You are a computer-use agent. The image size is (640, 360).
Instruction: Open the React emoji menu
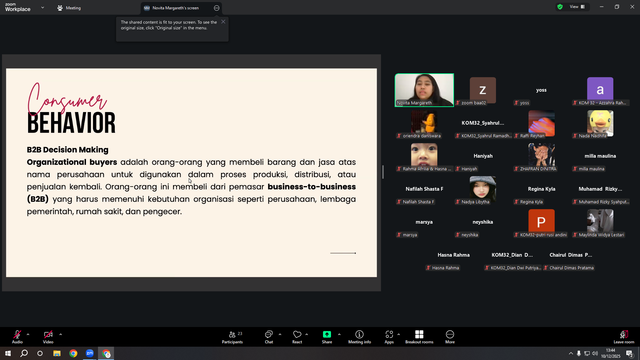coord(297,337)
